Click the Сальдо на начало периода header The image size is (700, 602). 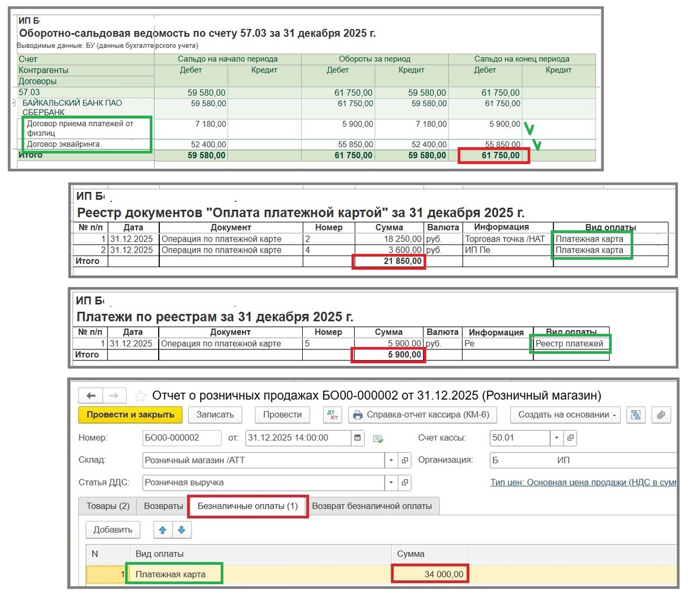[228, 59]
